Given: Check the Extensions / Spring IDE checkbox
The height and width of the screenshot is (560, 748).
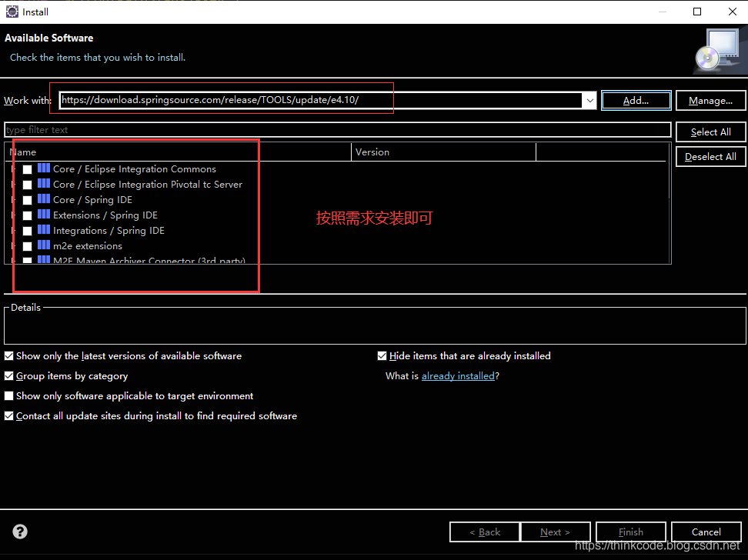Looking at the screenshot, I should coord(27,215).
